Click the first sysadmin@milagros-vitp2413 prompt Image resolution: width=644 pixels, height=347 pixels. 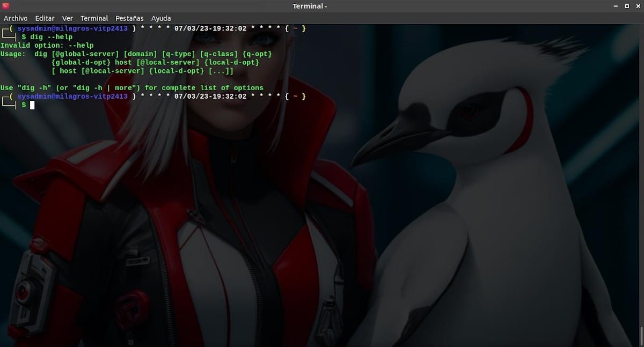[x=72, y=28]
